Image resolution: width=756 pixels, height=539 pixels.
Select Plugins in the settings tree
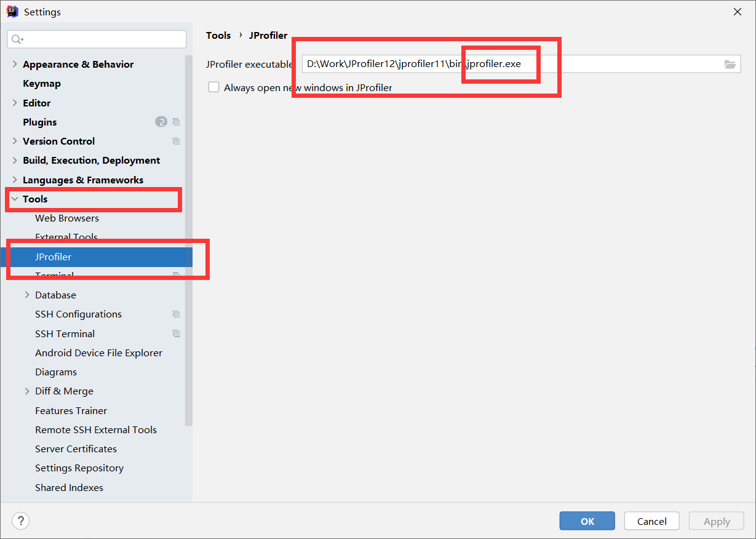[40, 122]
